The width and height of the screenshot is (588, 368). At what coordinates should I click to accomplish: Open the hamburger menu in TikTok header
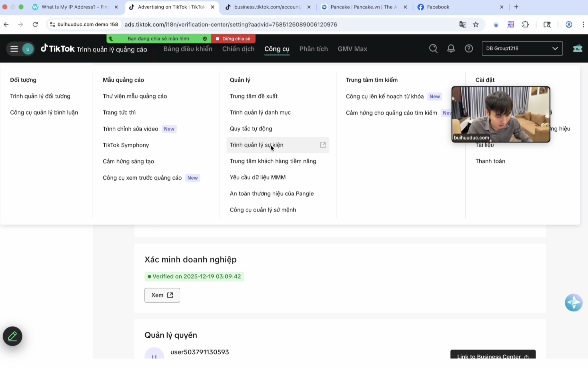click(14, 49)
